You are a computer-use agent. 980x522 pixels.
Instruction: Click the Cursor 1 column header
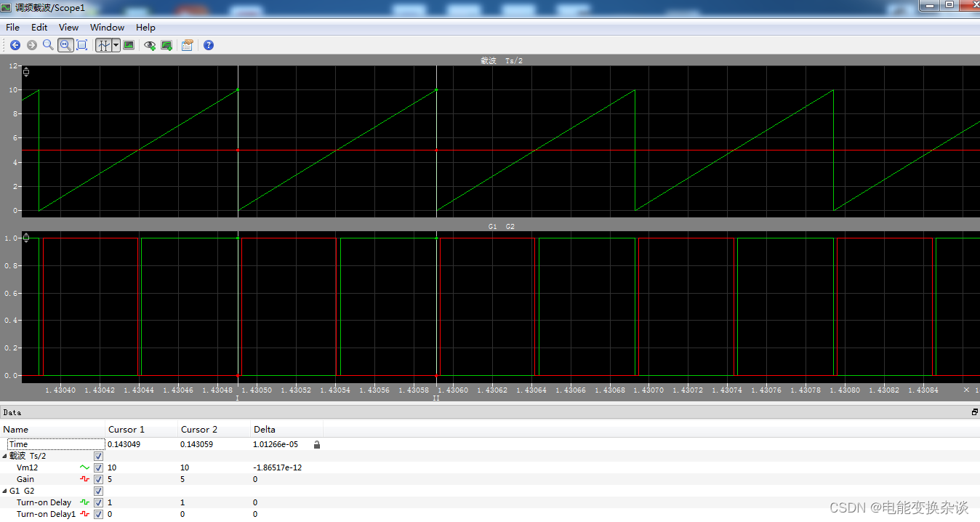(141, 429)
